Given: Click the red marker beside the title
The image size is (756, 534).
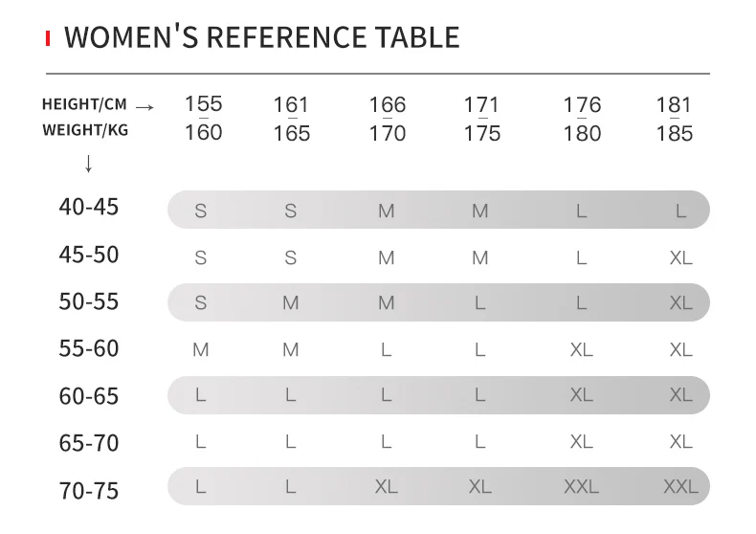Looking at the screenshot, I should 48,38.
